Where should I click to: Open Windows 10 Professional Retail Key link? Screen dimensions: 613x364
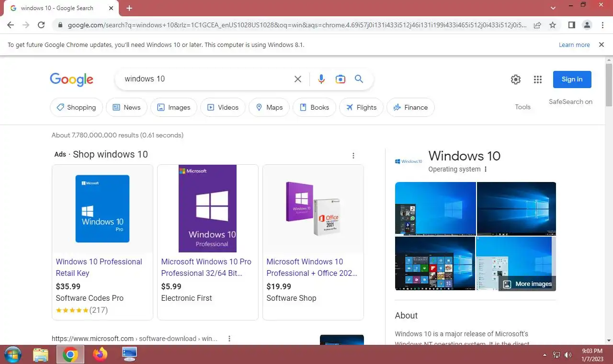99,267
